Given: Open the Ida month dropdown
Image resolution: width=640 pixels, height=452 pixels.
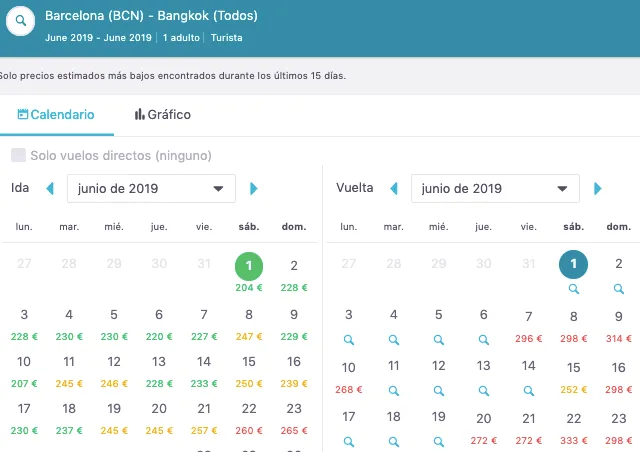Looking at the screenshot, I should (151, 189).
